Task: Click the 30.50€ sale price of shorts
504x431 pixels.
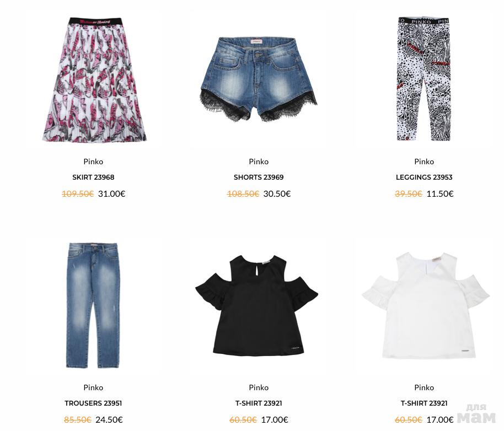Action: (x=277, y=193)
